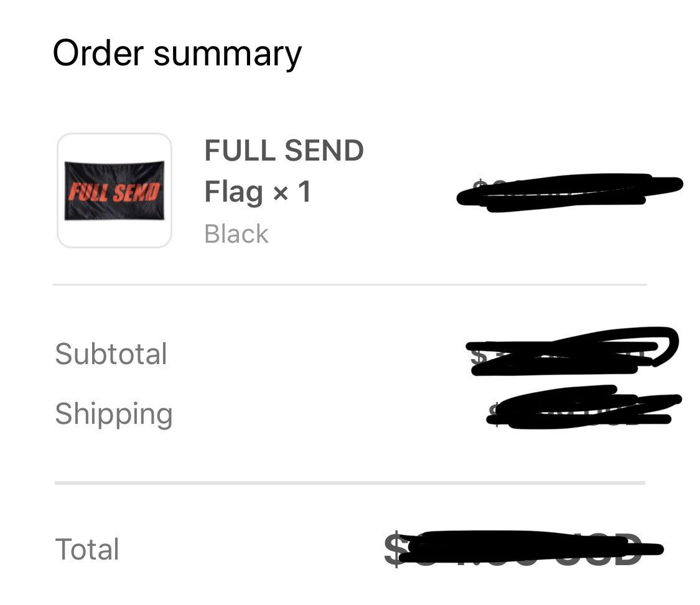Select the Black variant label
The width and height of the screenshot is (700, 605).
pyautogui.click(x=235, y=233)
